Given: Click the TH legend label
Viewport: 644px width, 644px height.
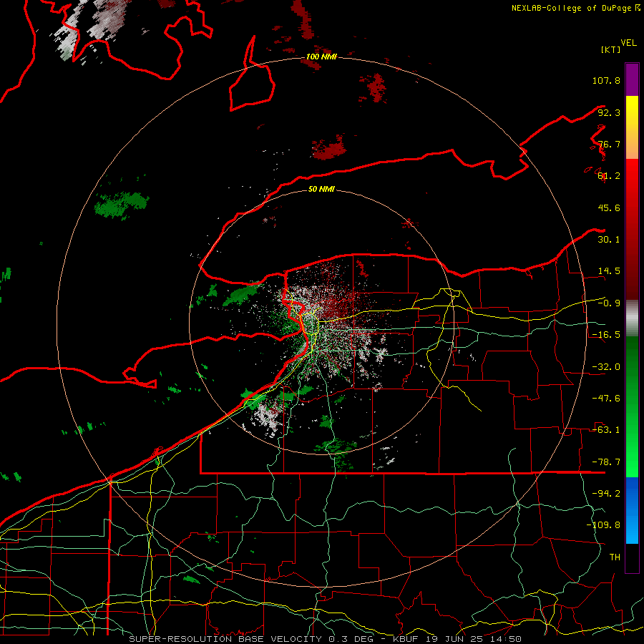Looking at the screenshot, I should tap(615, 557).
